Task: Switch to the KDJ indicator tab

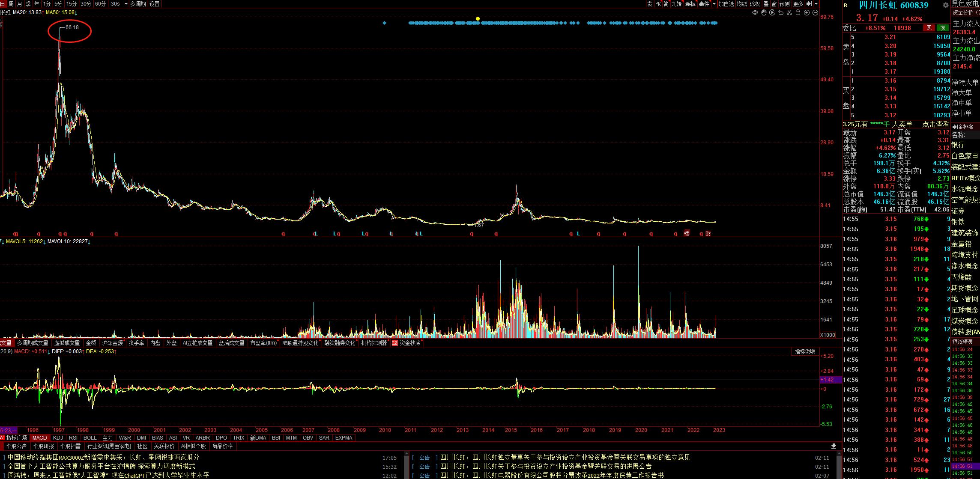Action: click(58, 438)
